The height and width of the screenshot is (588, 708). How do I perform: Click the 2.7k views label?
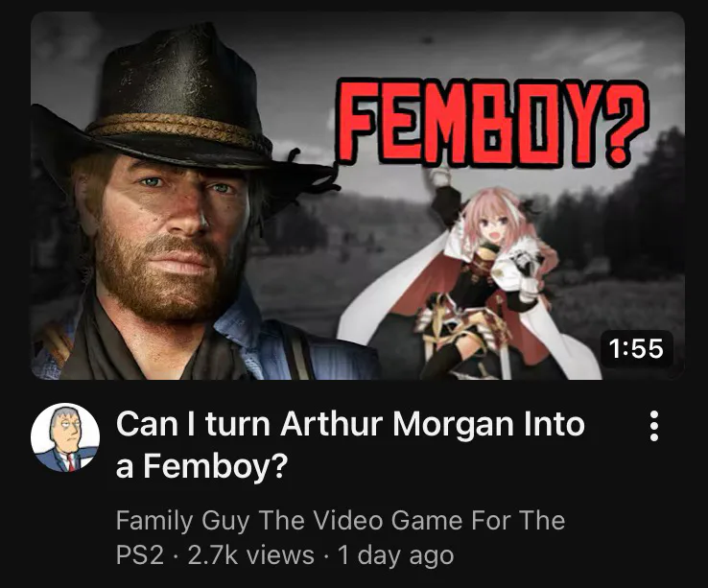coord(250,555)
